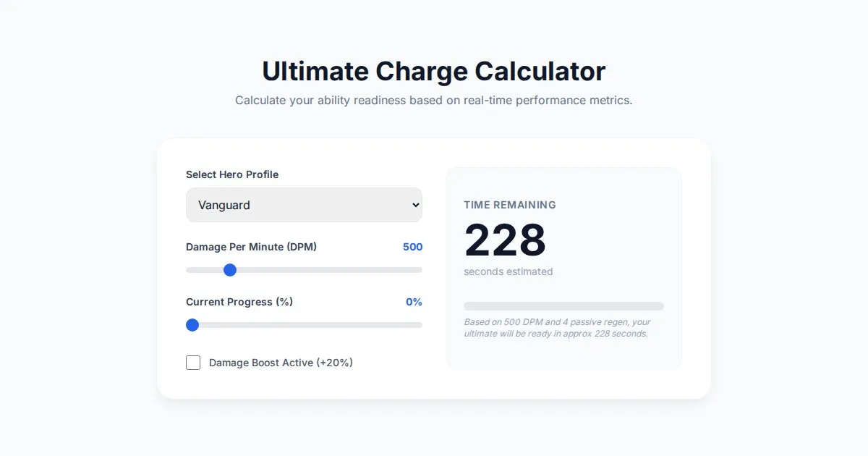Click the blue 0% progress value

pyautogui.click(x=414, y=302)
